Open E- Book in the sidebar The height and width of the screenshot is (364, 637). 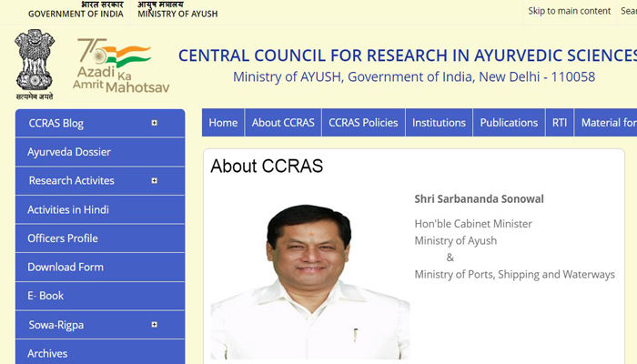pyautogui.click(x=100, y=296)
